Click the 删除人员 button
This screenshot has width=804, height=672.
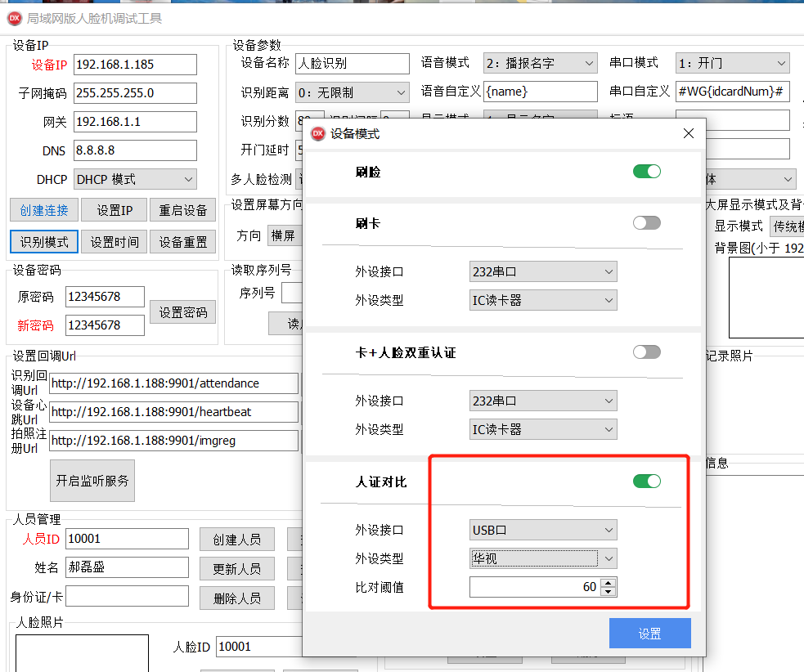tap(236, 598)
